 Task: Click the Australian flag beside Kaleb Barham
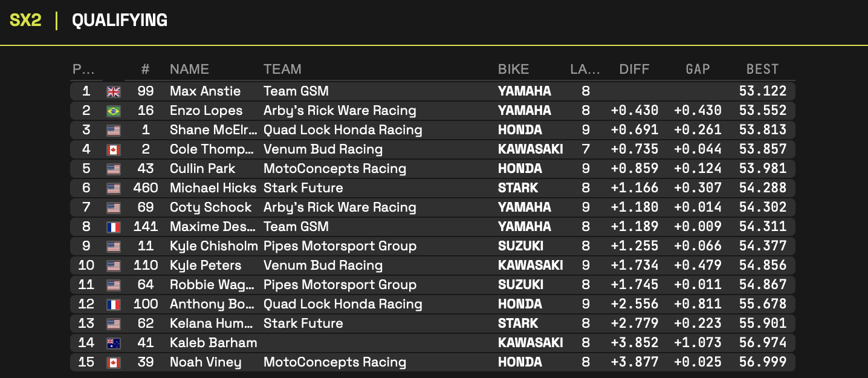click(114, 344)
